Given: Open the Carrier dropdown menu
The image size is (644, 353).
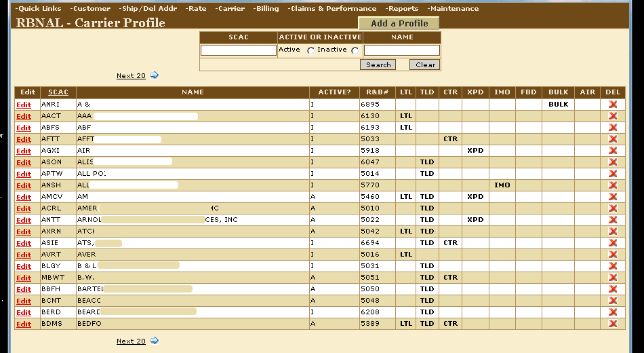Looking at the screenshot, I should 230,9.
